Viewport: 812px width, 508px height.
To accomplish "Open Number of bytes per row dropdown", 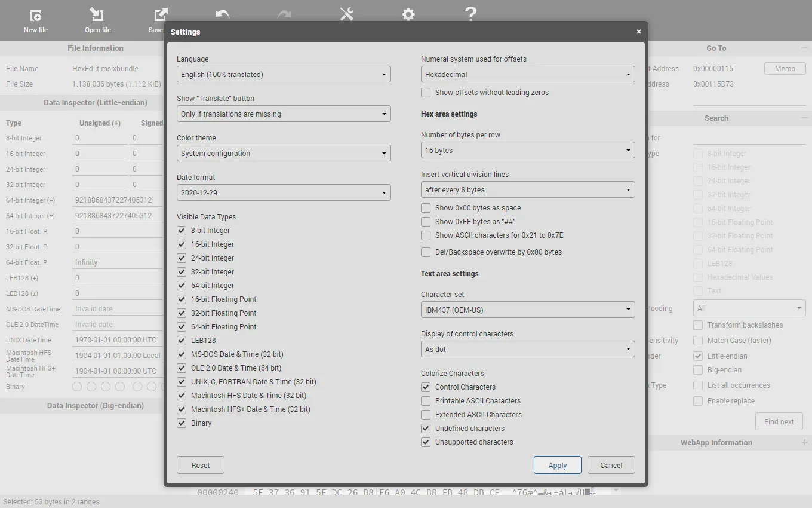I will coord(528,150).
